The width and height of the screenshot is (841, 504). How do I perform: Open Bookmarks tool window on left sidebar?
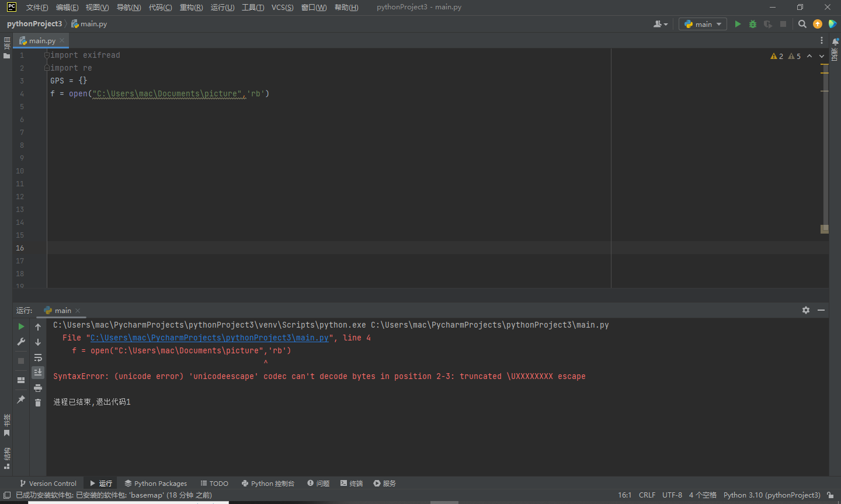pos(6,425)
